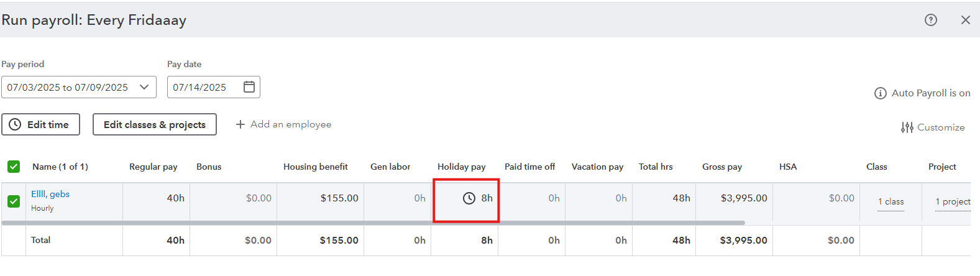This screenshot has width=980, height=276.
Task: Click the Auto Payroll info icon
Action: click(x=880, y=93)
